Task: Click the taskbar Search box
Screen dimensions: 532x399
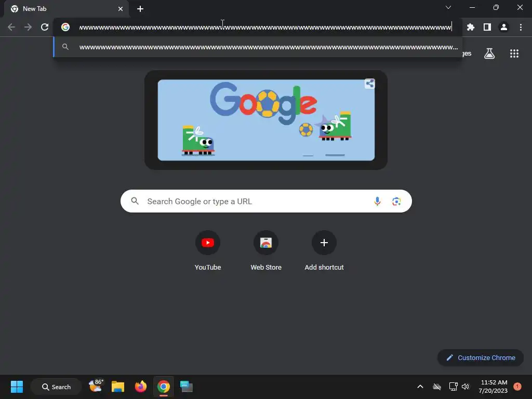Action: (56, 387)
